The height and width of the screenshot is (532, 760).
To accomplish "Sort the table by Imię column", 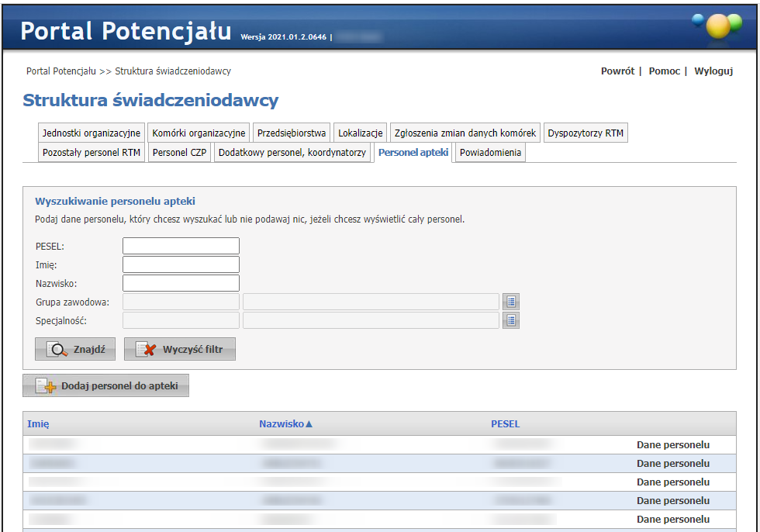I will coord(38,424).
